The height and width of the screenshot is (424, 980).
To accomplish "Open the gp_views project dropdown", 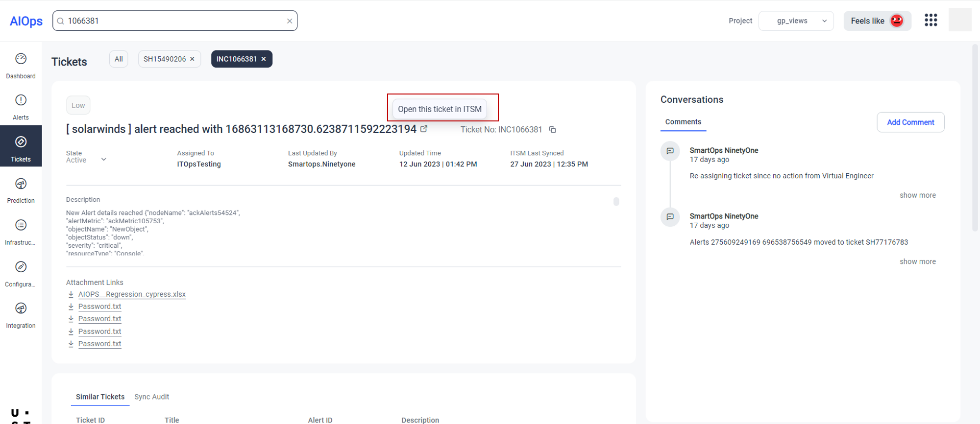I will pyautogui.click(x=796, y=21).
